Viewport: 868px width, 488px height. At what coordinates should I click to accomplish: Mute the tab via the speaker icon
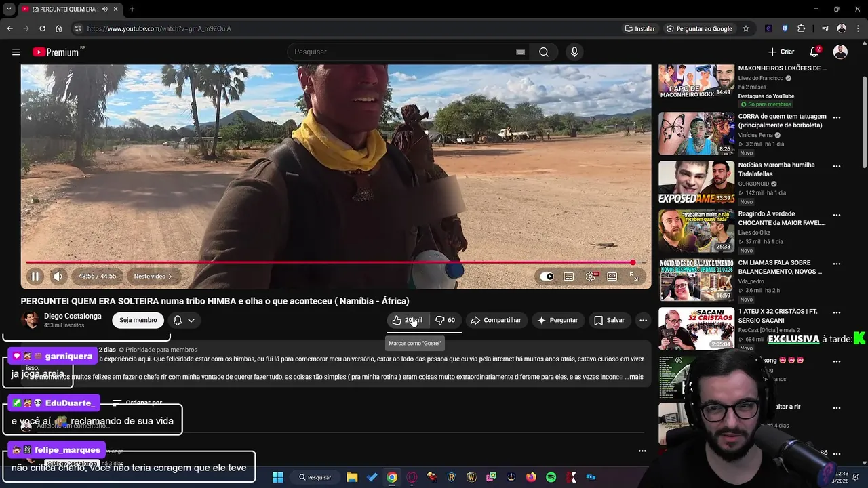click(104, 9)
